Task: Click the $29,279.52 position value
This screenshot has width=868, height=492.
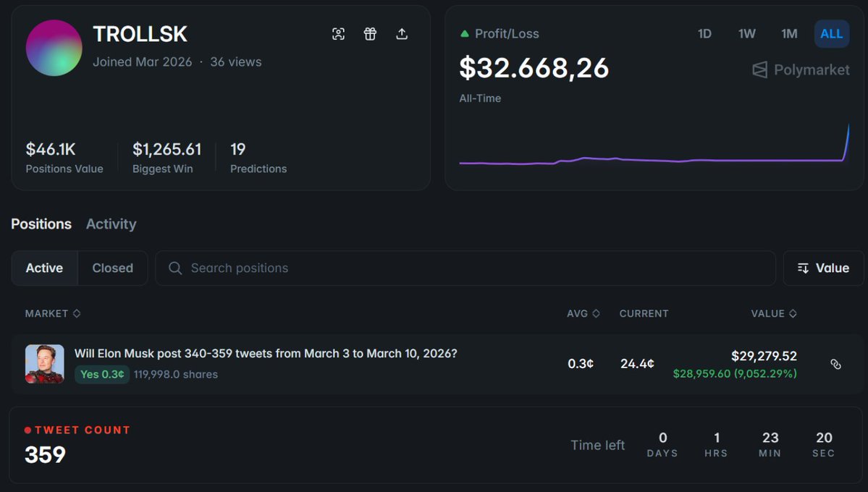Action: coord(764,356)
